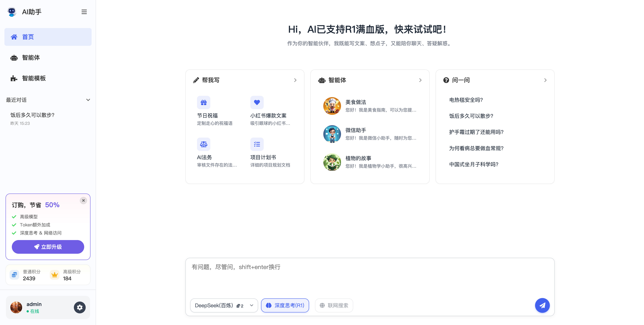
Task: Click the 深度思考 & 网络访问 feature line
Action: 40,233
